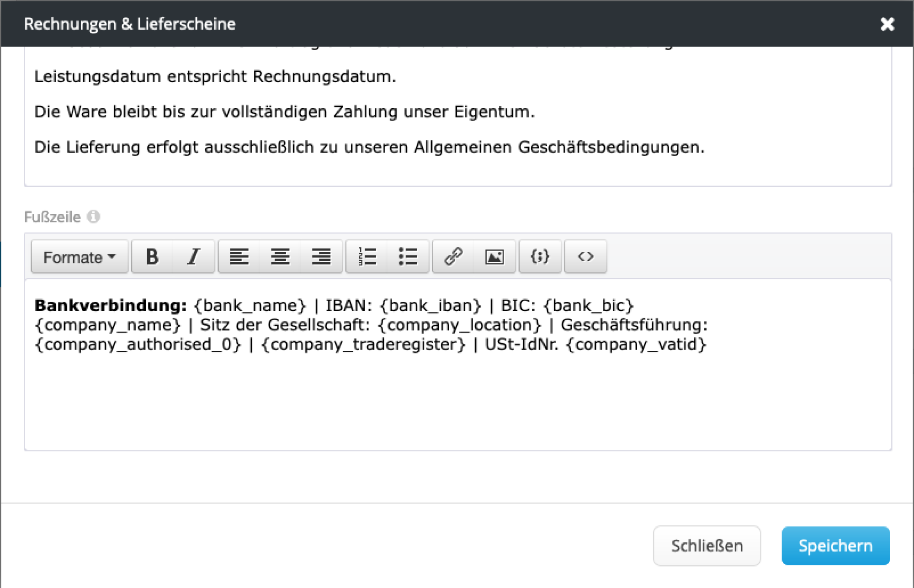Insert a hyperlink via link icon
Image resolution: width=914 pixels, height=588 pixels.
click(453, 257)
